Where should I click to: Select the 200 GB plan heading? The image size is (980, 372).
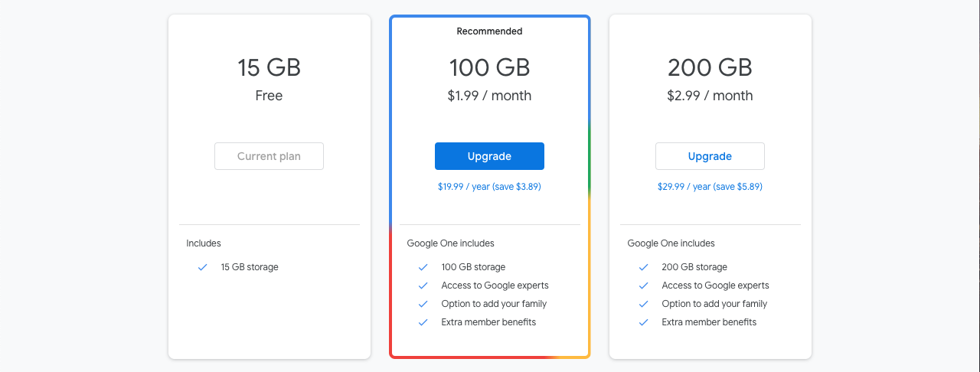[710, 67]
